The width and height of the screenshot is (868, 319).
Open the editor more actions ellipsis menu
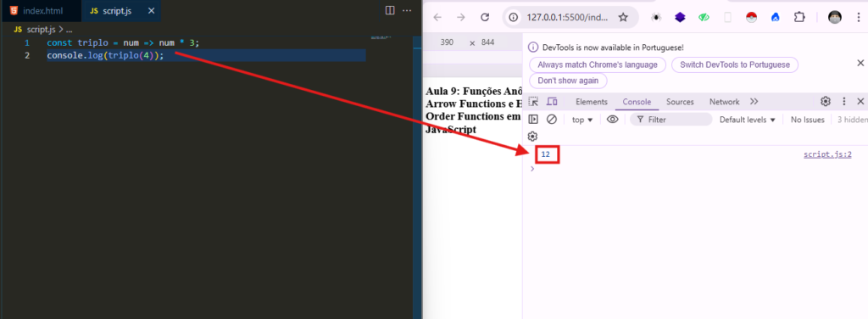pyautogui.click(x=407, y=10)
